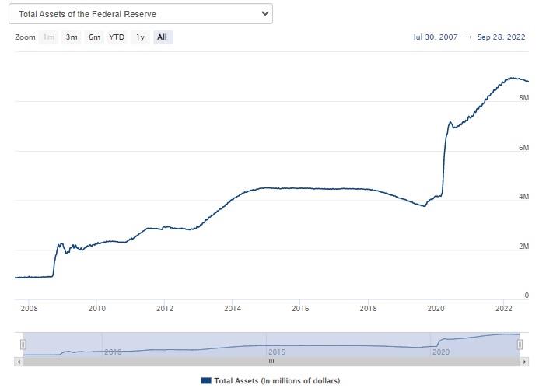Image resolution: width=539 pixels, height=392 pixels.
Task: Edit the end date Sep 28, 2022
Action: click(x=500, y=37)
